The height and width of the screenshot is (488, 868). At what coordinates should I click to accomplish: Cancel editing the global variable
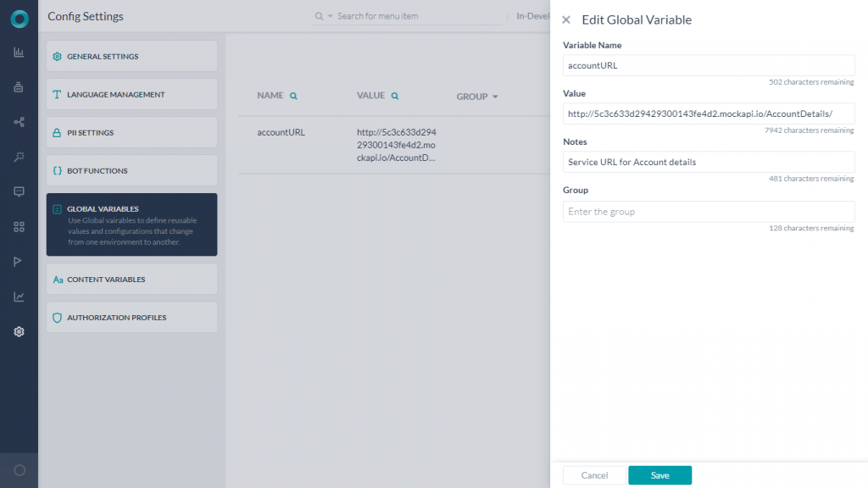pyautogui.click(x=594, y=475)
